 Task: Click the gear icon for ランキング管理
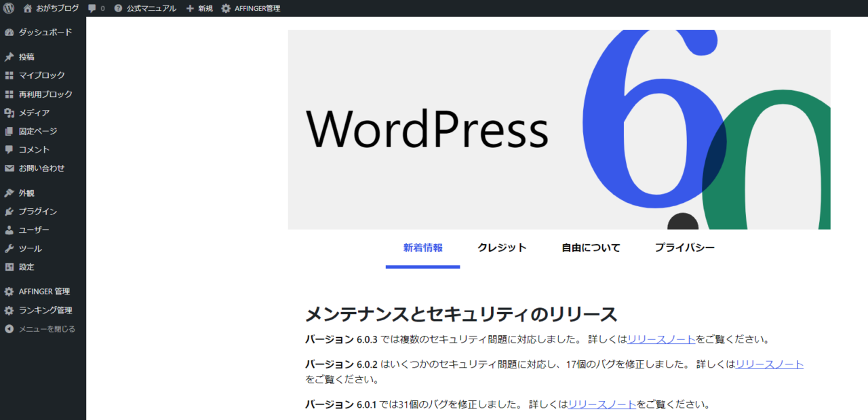(x=9, y=310)
